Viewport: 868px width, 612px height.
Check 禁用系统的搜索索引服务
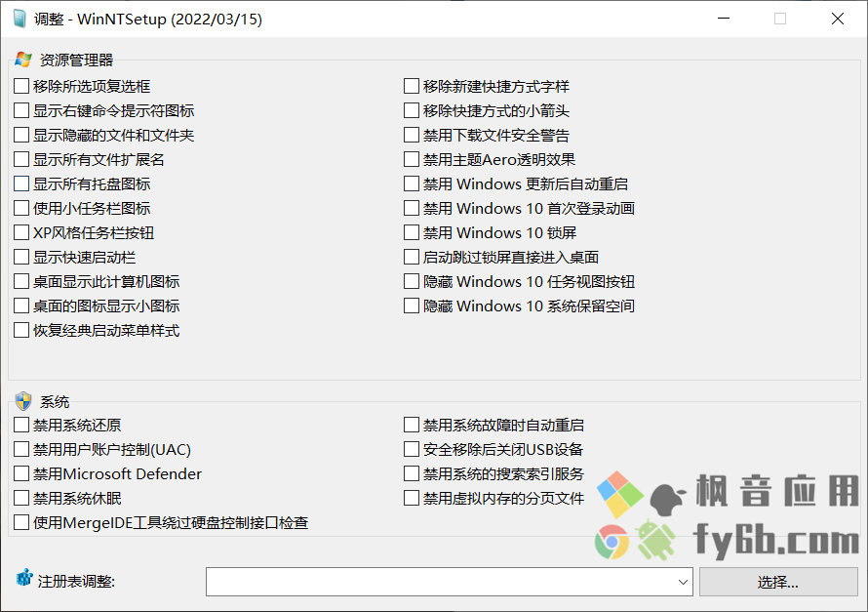(x=412, y=473)
